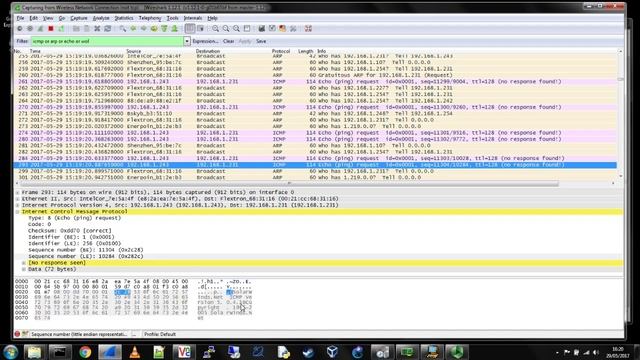Viewport: 640px width, 360px height.
Task: Open Steam from the taskbar
Action: (x=308, y=352)
